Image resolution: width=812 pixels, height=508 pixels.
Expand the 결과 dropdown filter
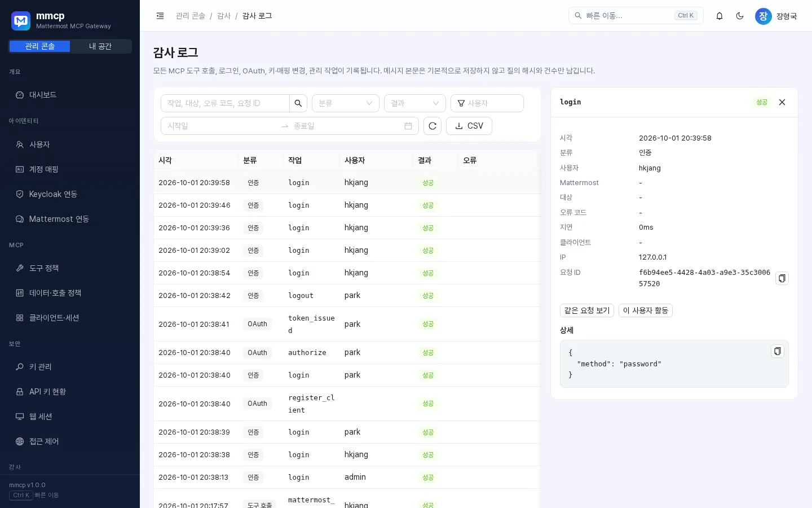point(415,103)
